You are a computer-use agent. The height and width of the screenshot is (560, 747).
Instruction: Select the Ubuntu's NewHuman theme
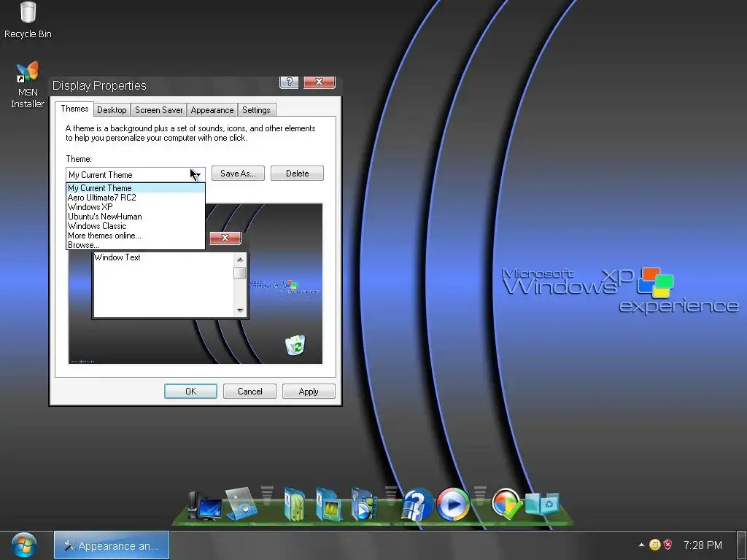(135, 217)
